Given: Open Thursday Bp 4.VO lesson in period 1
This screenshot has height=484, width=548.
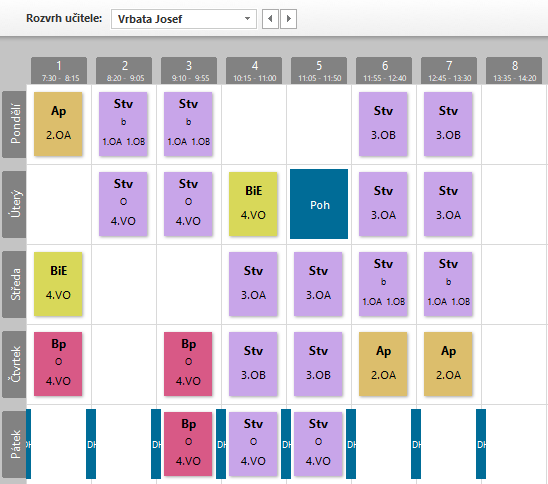Looking at the screenshot, I should click(58, 364).
